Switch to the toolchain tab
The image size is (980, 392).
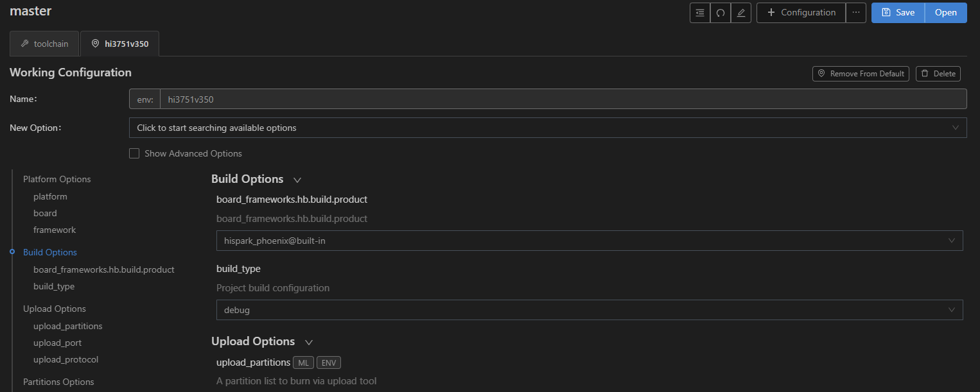click(x=44, y=44)
